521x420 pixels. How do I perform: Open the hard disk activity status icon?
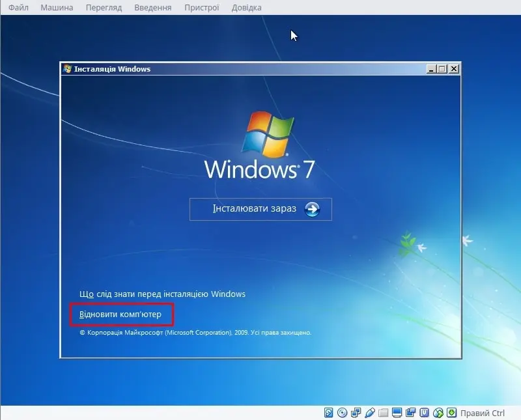pos(328,413)
